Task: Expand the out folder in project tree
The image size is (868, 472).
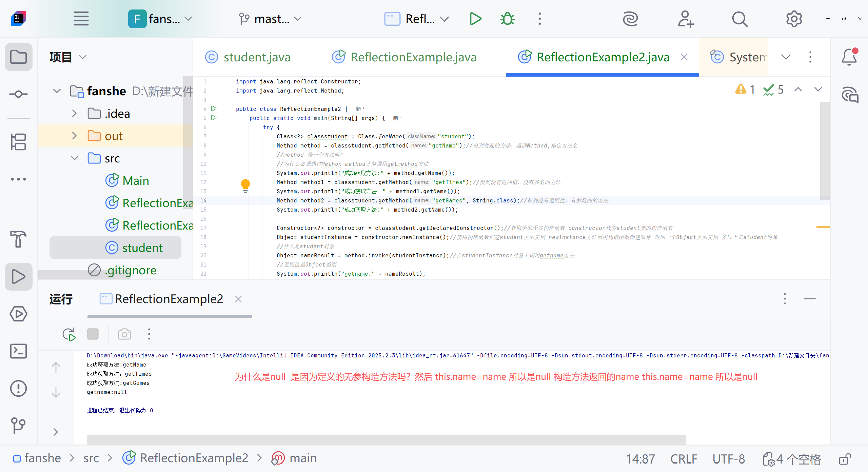Action: point(74,136)
